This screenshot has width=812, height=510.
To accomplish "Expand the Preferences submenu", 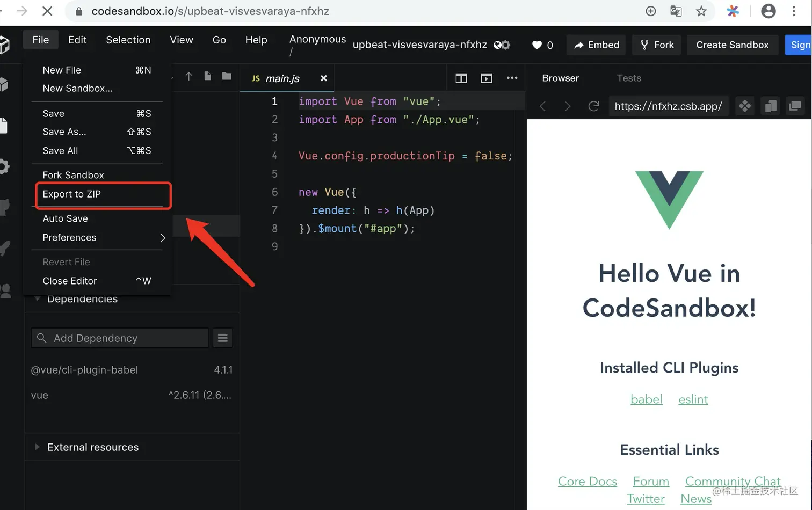I will (97, 238).
